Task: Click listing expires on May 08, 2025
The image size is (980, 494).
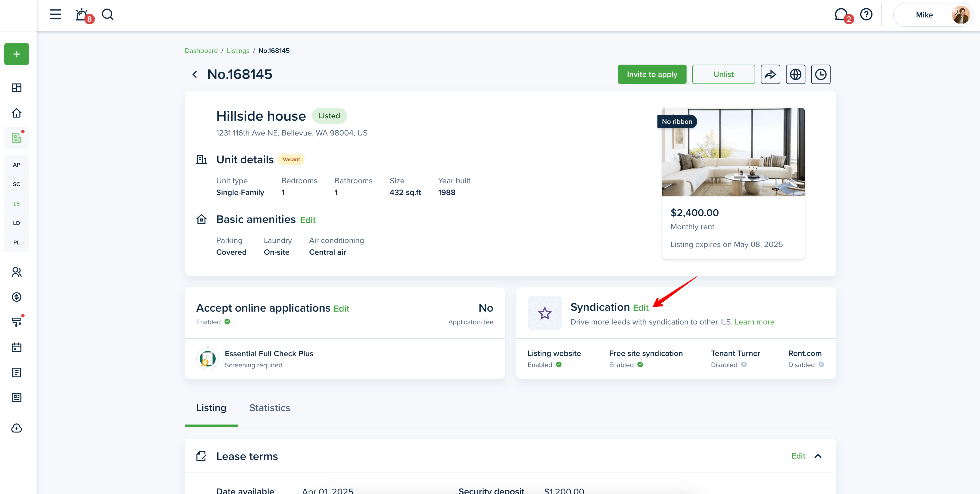Action: 726,244
